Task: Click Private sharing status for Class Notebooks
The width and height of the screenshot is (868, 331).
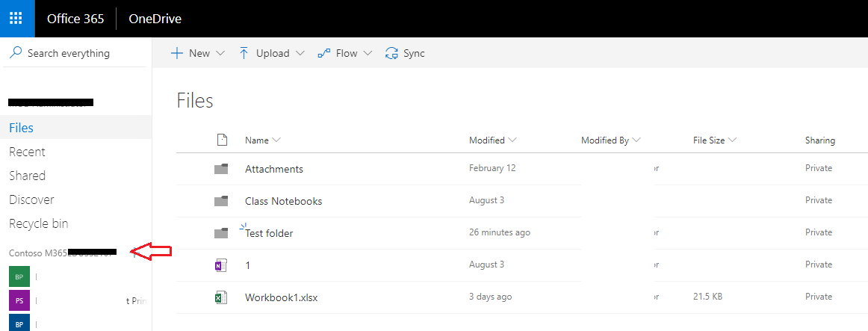Action: point(818,199)
